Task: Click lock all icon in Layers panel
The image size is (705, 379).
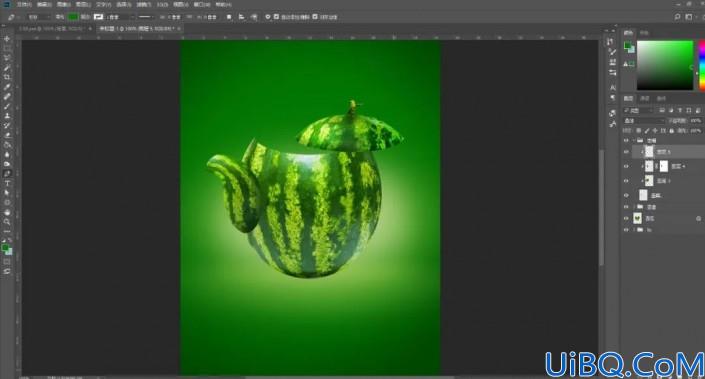Action: (672, 131)
